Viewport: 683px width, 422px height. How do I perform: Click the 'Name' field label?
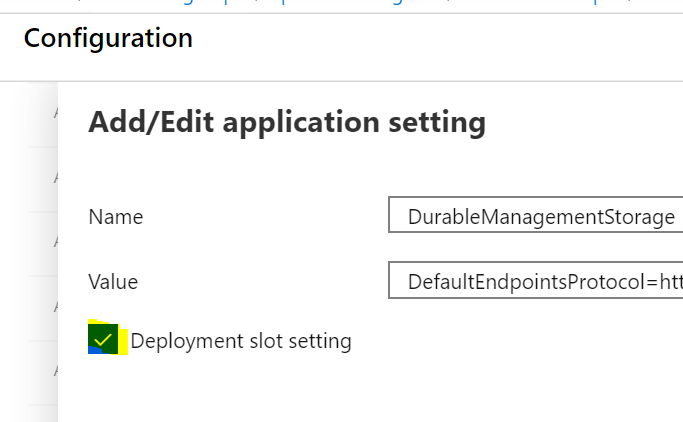(116, 216)
